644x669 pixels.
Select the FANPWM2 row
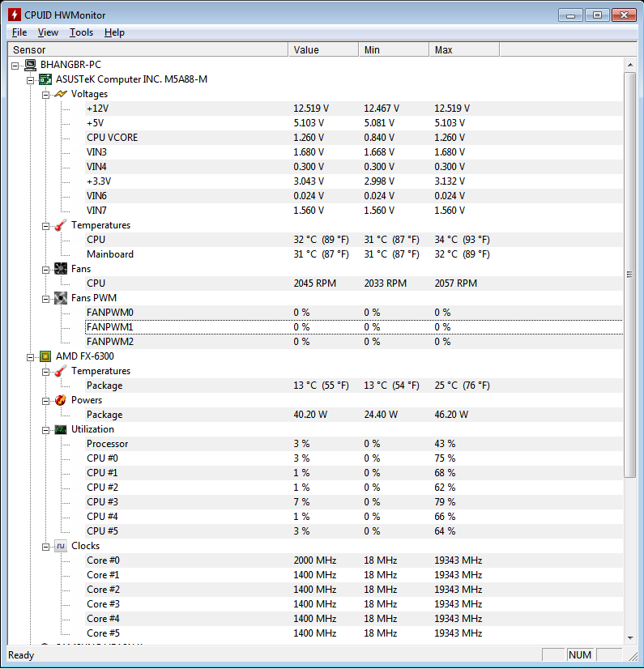354,342
